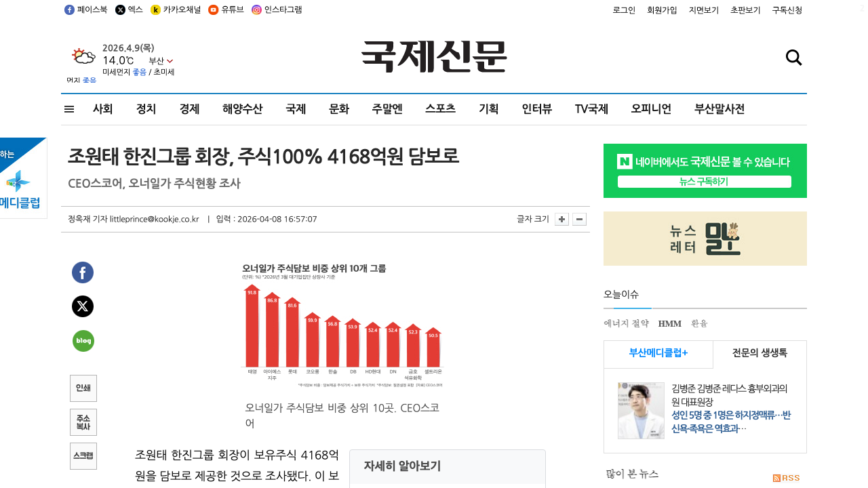
Task: Go to 국제 section
Action: (x=296, y=109)
